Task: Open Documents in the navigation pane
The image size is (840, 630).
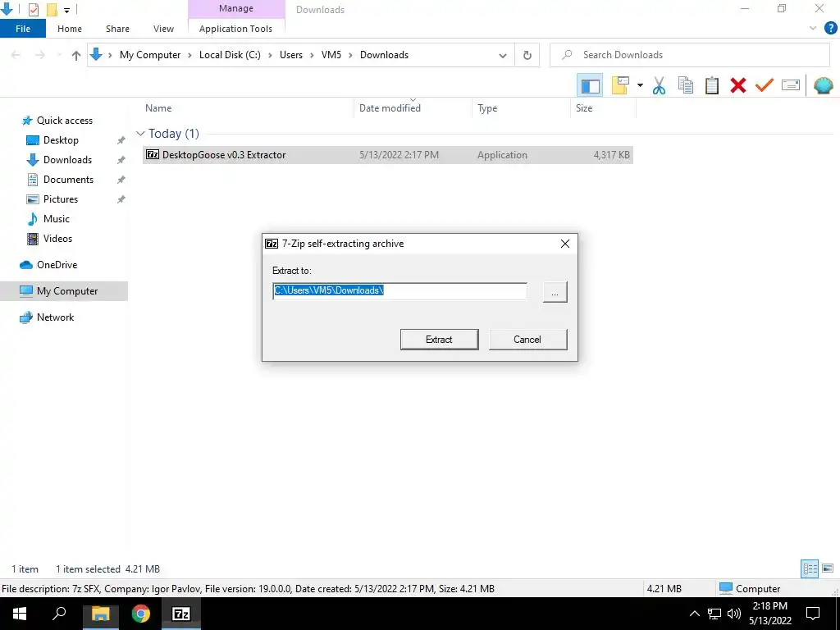Action: click(68, 180)
